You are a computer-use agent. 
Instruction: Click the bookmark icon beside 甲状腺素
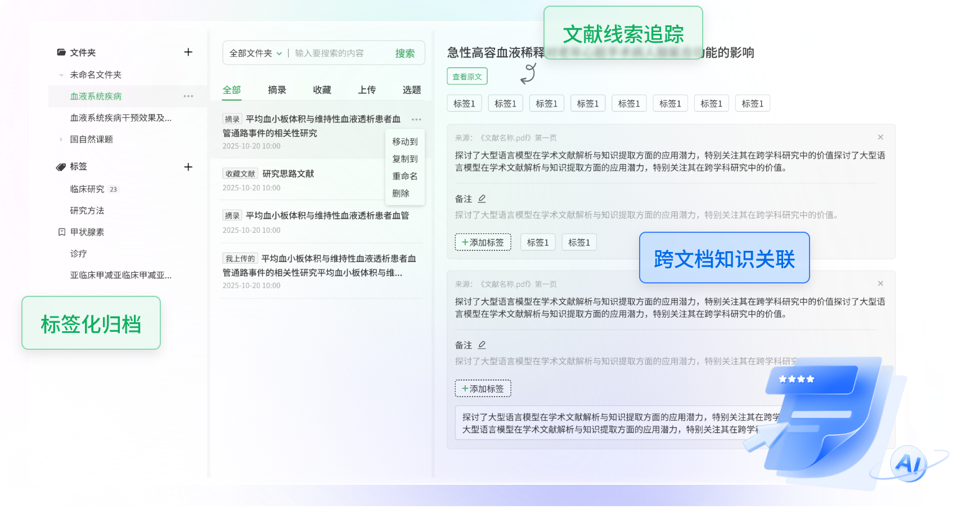point(63,232)
